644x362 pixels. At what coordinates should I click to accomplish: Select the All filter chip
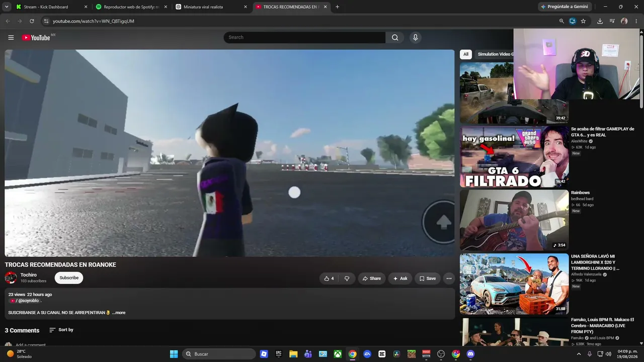(x=466, y=54)
